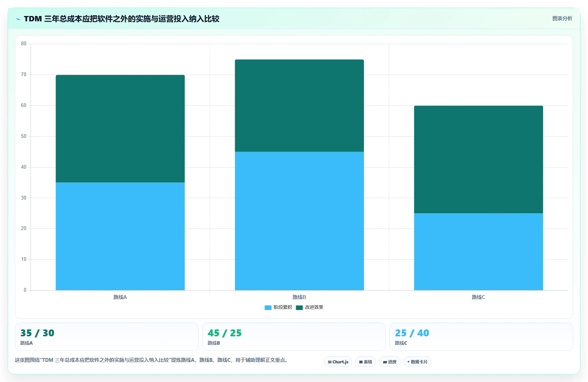Open the 35 / 30 路线A data card
Viewport: 588px width, 382px height.
pos(107,337)
